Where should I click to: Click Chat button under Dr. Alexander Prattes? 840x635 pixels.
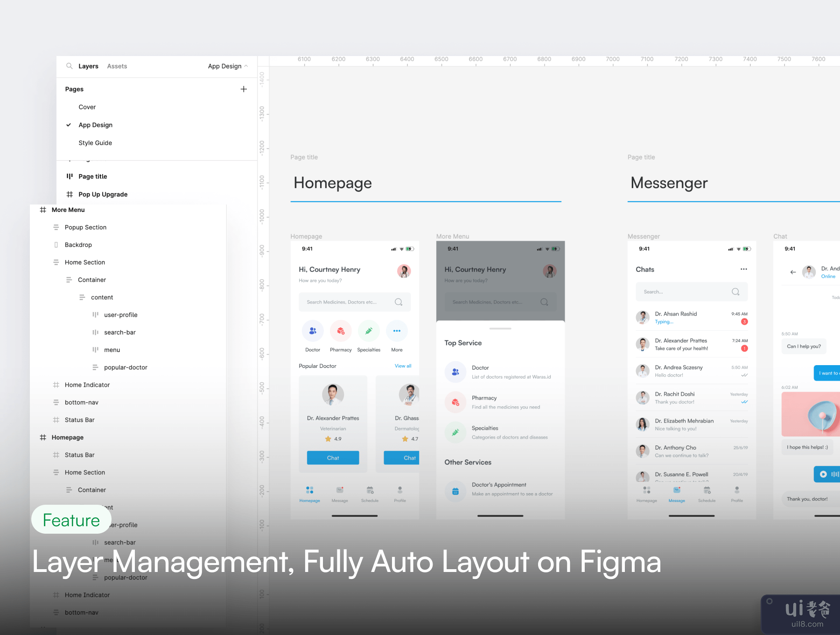click(333, 458)
